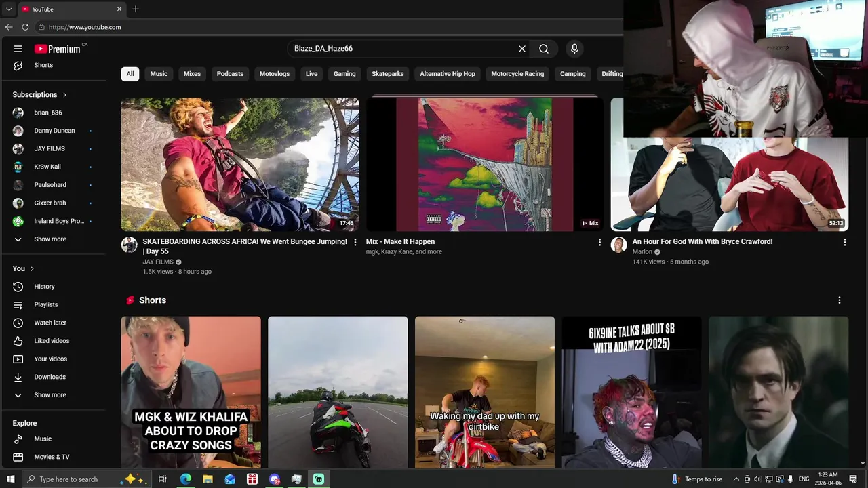Click the Windows taskbar search box

coord(85,479)
